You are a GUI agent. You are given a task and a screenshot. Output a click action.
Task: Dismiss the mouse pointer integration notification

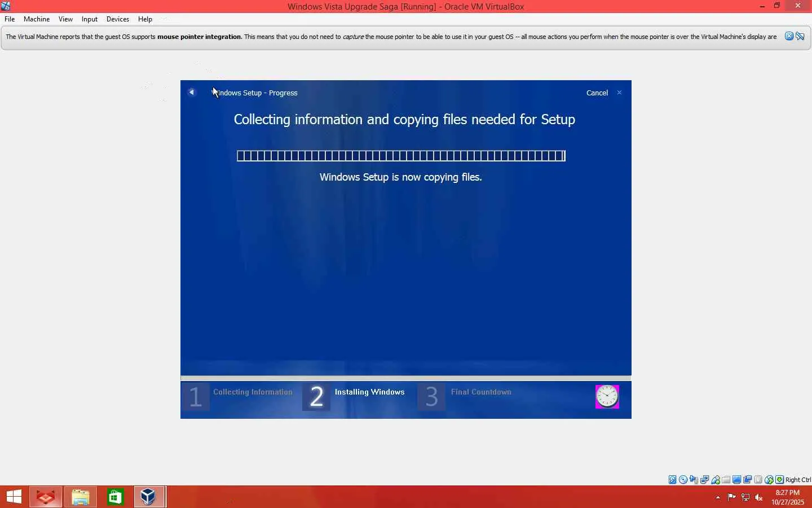tap(789, 37)
